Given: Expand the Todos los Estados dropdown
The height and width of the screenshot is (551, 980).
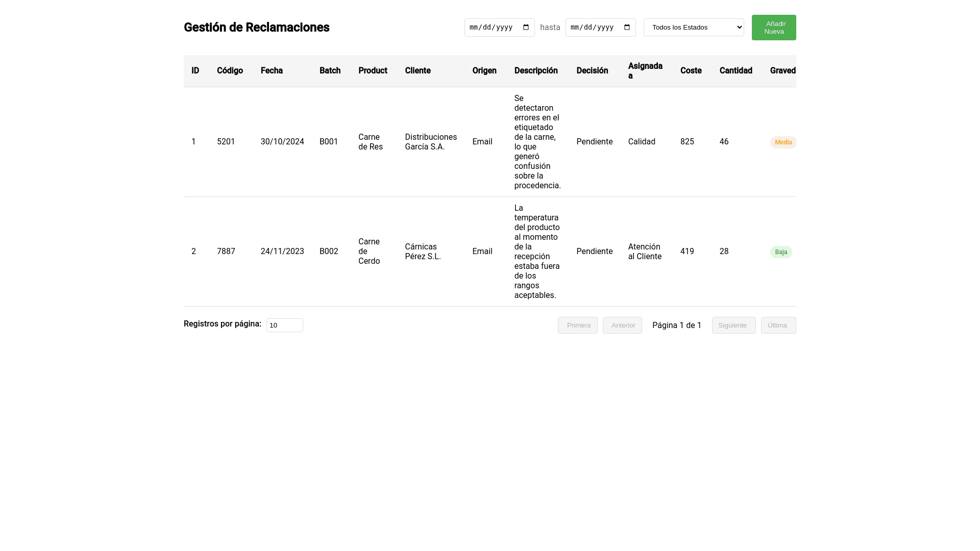Looking at the screenshot, I should [x=693, y=28].
